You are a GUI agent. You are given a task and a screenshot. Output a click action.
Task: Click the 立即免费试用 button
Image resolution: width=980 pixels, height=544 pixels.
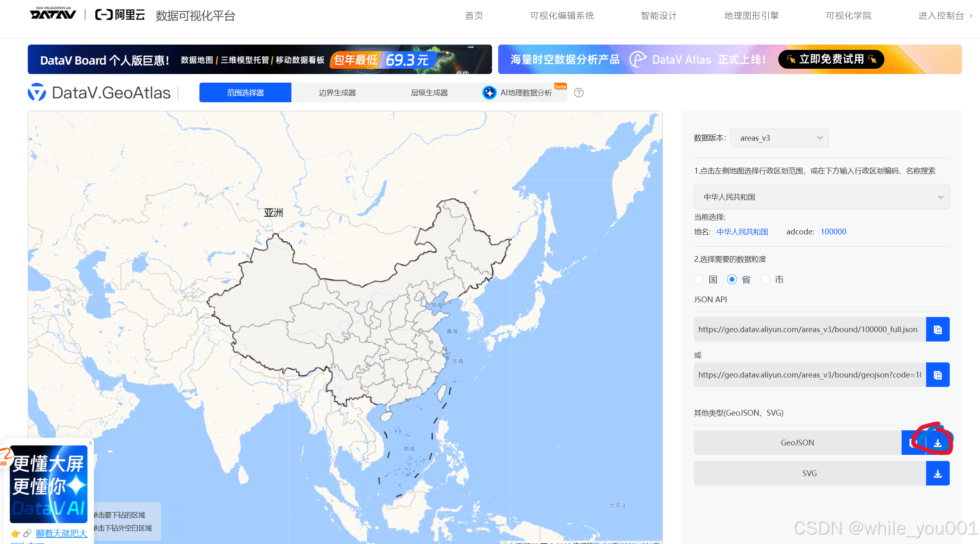831,59
